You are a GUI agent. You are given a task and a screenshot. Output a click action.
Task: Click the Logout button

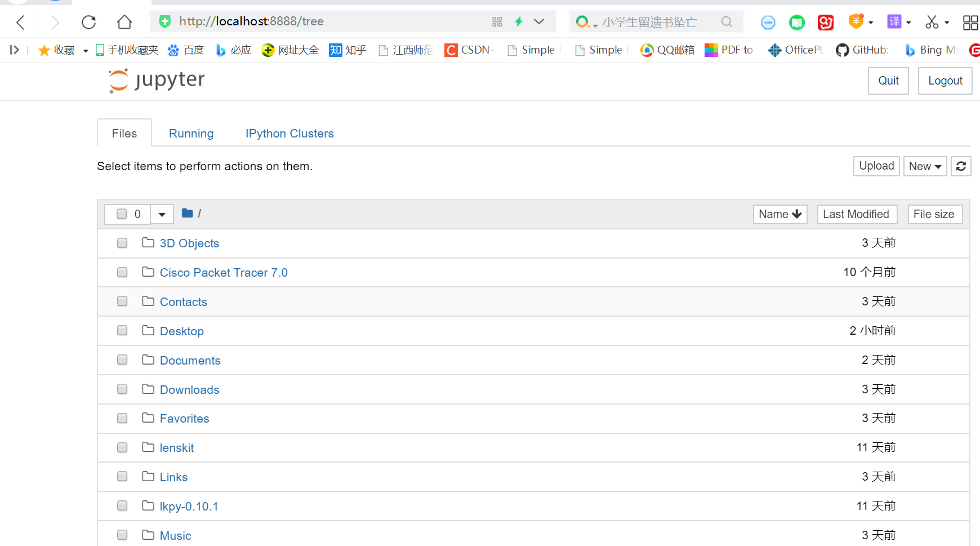pos(945,81)
